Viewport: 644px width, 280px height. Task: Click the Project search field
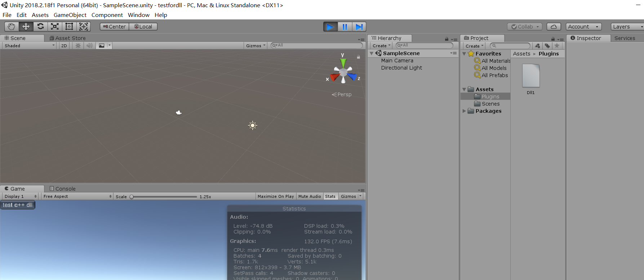(510, 46)
